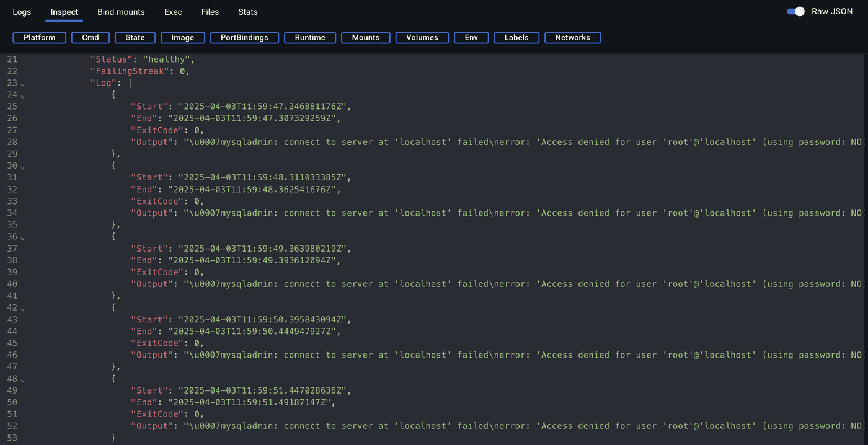This screenshot has width=868, height=445.
Task: Fold the log entry at line 30
Action: click(x=23, y=167)
